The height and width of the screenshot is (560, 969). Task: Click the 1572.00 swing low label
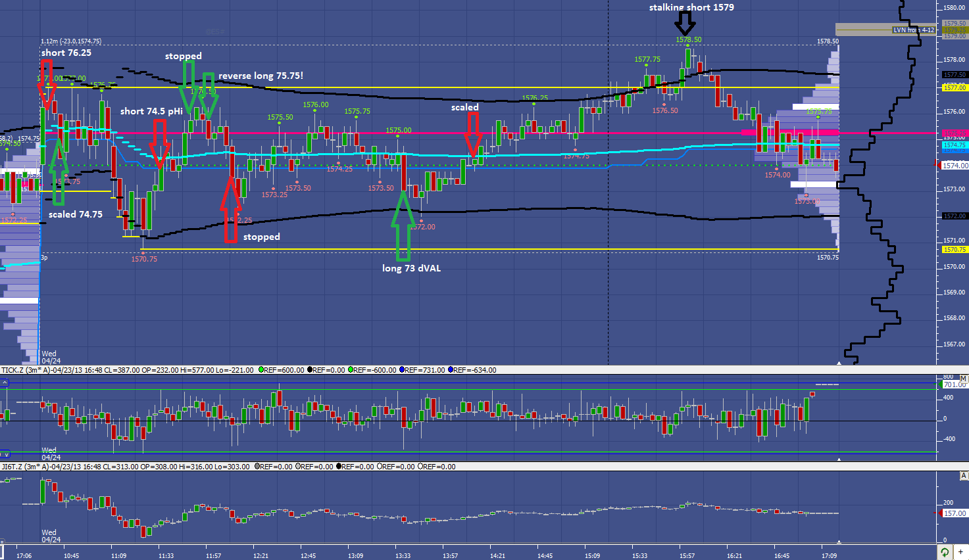[424, 227]
